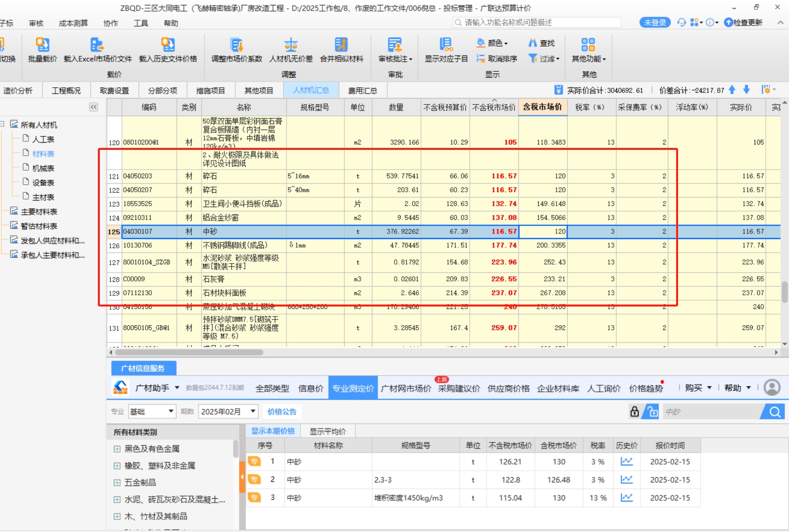Collapse the left tree panel with the « button
This screenshot has height=532, width=789.
pyautogui.click(x=94, y=107)
